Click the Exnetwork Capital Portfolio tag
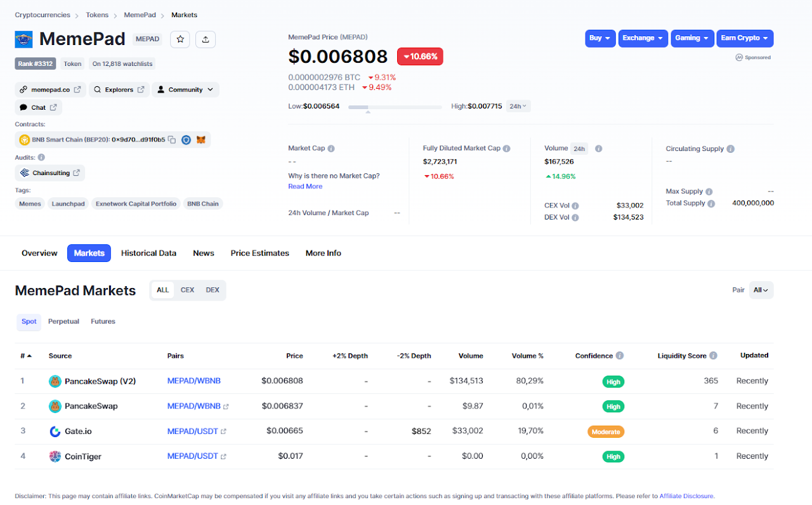Image resolution: width=812 pixels, height=505 pixels. 136,204
